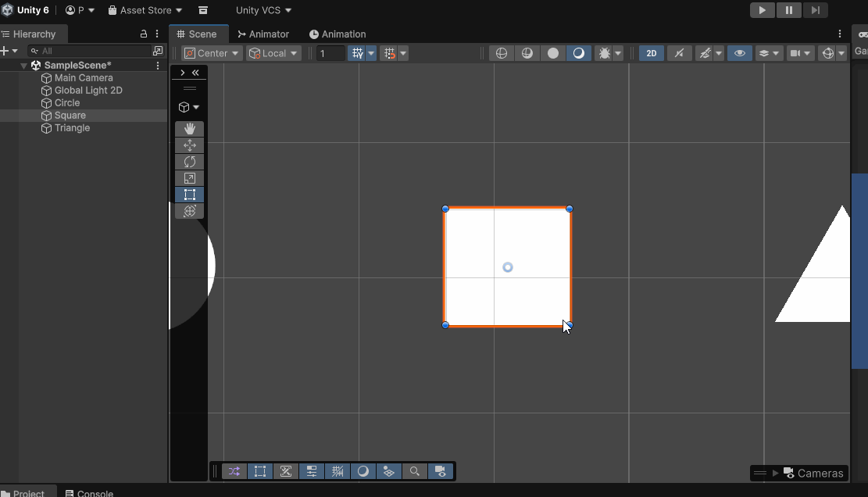Select the Hand view tool

[189, 128]
